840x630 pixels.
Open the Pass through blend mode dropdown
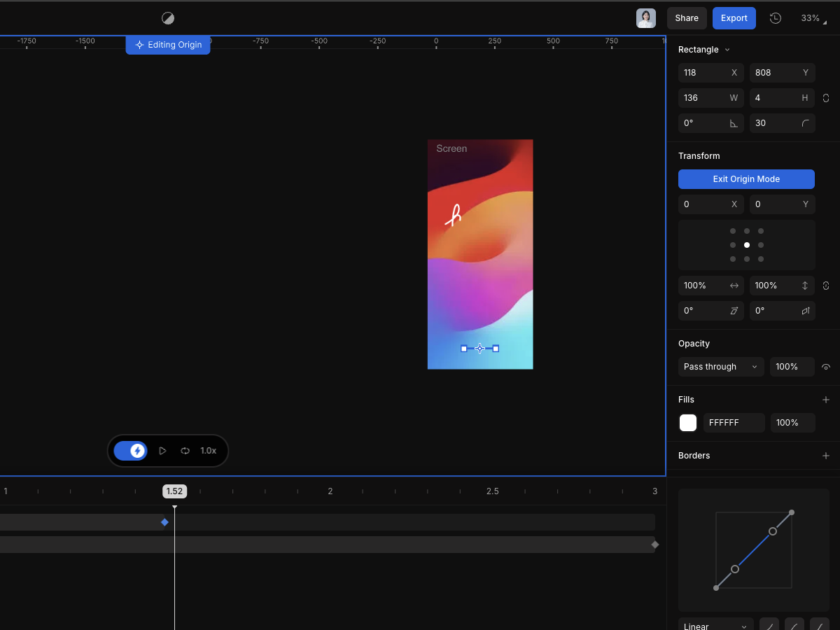721,367
